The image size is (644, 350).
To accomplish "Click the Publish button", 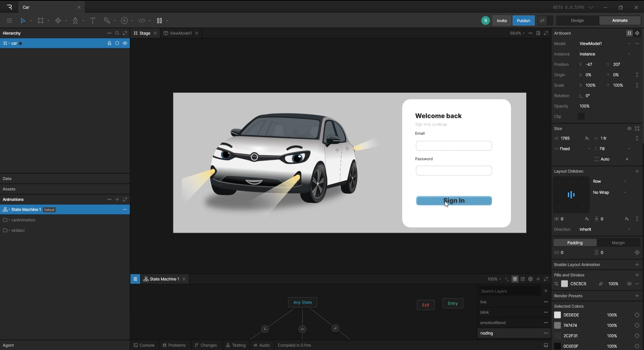I will tap(524, 20).
